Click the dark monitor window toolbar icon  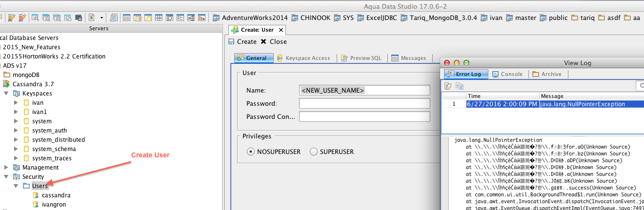click(79, 18)
